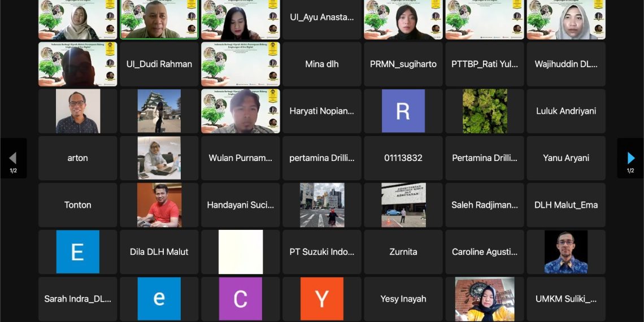Select the pertamina Drilli... lowercase tile
This screenshot has width=644, height=322.
[322, 158]
